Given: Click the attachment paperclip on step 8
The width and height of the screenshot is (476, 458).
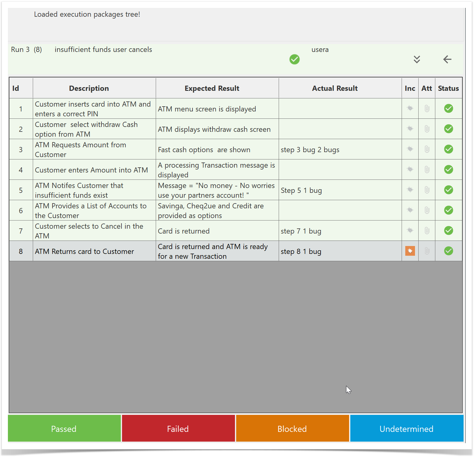Looking at the screenshot, I should click(x=427, y=251).
